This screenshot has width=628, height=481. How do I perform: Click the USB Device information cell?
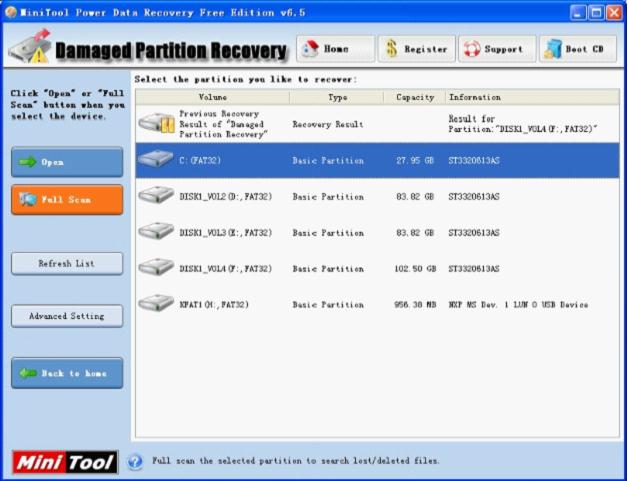[518, 305]
